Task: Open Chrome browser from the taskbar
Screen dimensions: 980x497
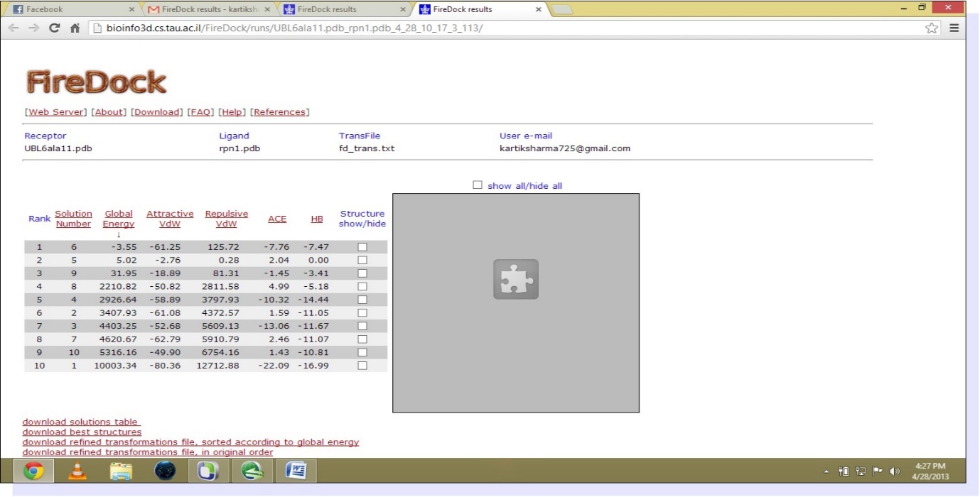Action: coord(34,470)
